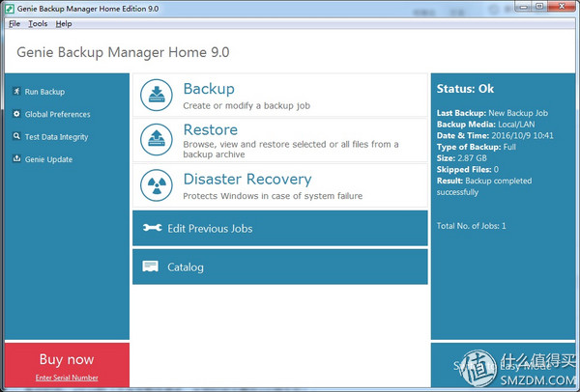This screenshot has width=580, height=392.
Task: Click the Test Data Integrity magnifier icon
Action: point(16,136)
